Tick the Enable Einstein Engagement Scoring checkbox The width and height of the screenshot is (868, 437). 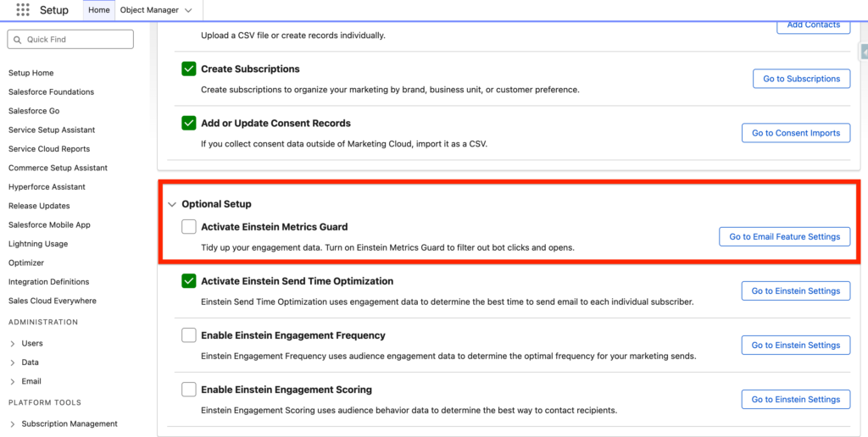(x=189, y=390)
